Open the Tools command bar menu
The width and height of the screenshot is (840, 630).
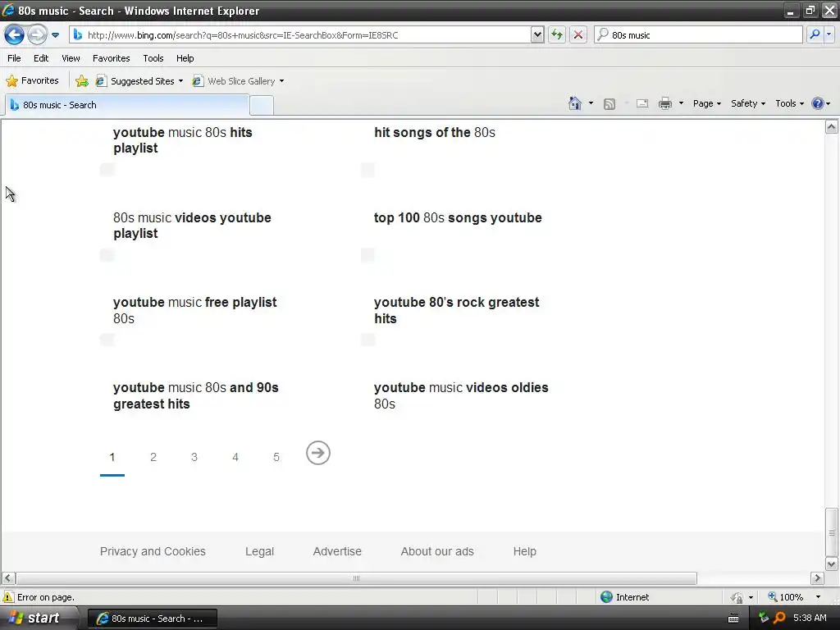tap(790, 103)
